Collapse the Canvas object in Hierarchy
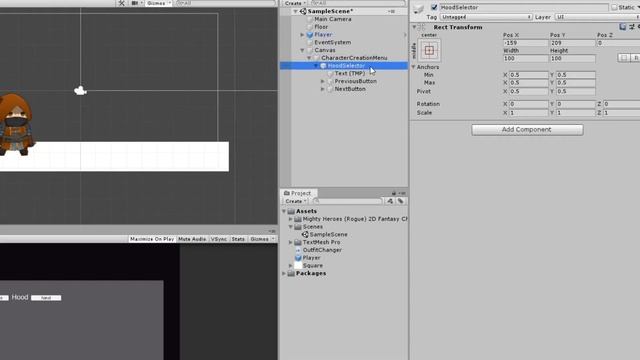Screen dimensions: 640x360 point(302,50)
